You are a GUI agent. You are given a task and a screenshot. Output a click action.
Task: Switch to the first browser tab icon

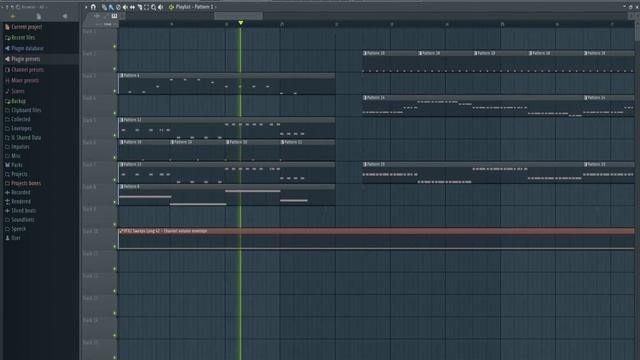coord(13,16)
